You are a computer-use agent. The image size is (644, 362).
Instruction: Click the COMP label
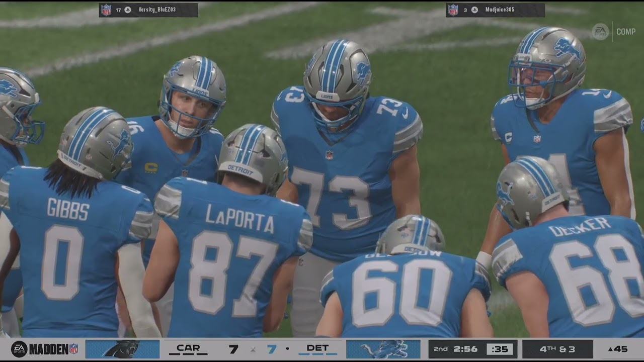[x=626, y=32]
